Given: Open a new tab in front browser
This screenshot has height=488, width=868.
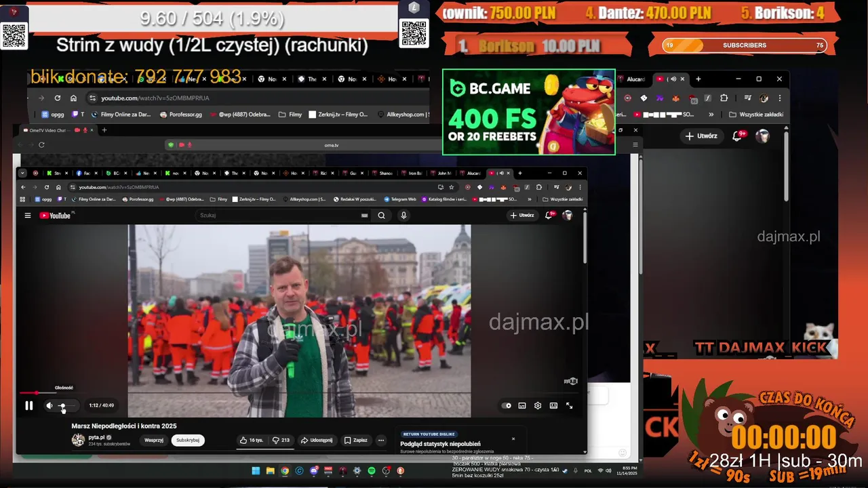Looking at the screenshot, I should click(520, 173).
